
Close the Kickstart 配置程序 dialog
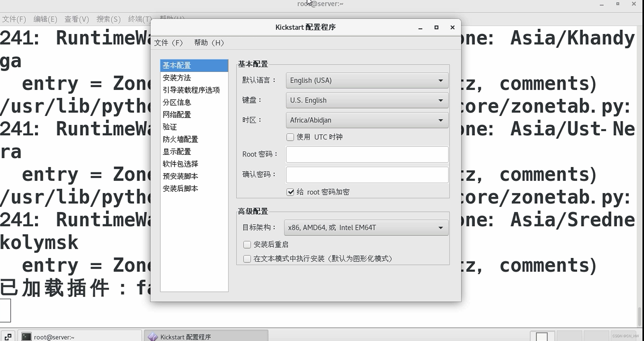[452, 27]
